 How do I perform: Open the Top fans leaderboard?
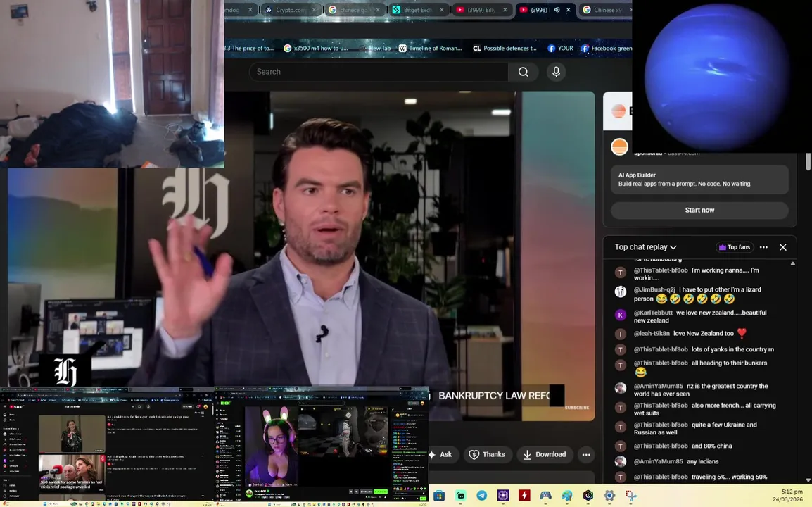(x=735, y=247)
